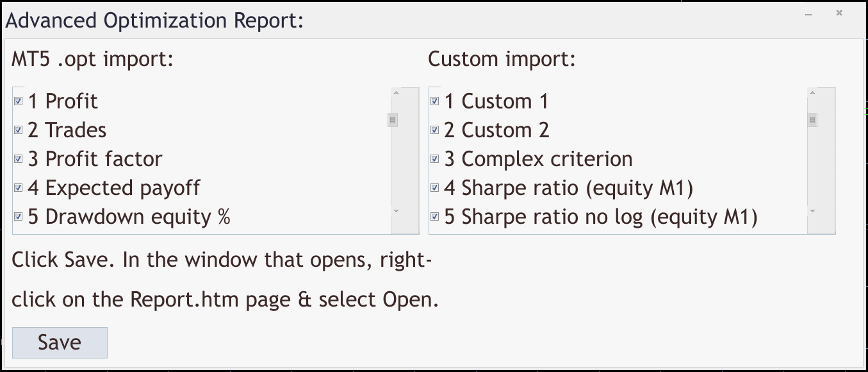Click the Save button
The width and height of the screenshot is (868, 372).
[60, 342]
